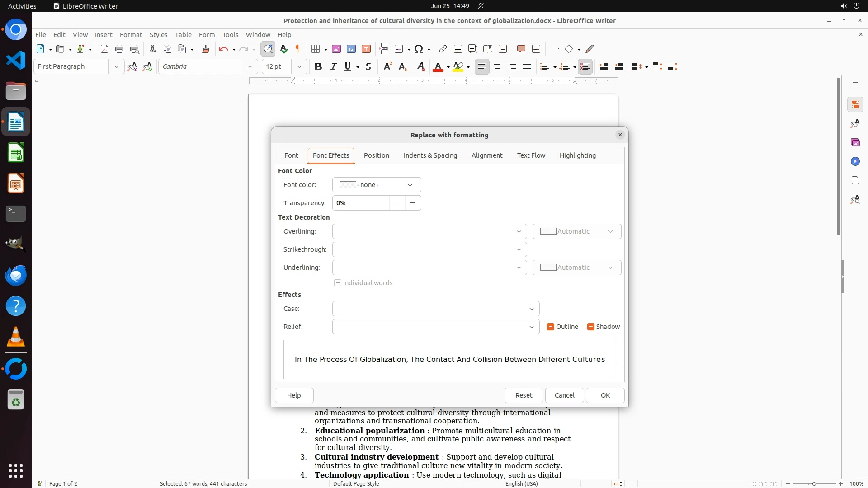868x488 pixels.
Task: Click the Insert Special Character icon
Action: click(x=419, y=49)
